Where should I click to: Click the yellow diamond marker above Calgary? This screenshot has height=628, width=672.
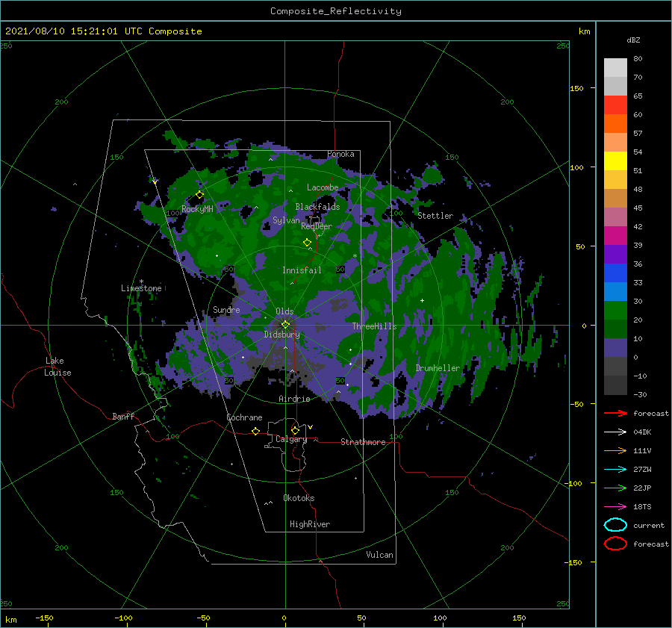295,430
